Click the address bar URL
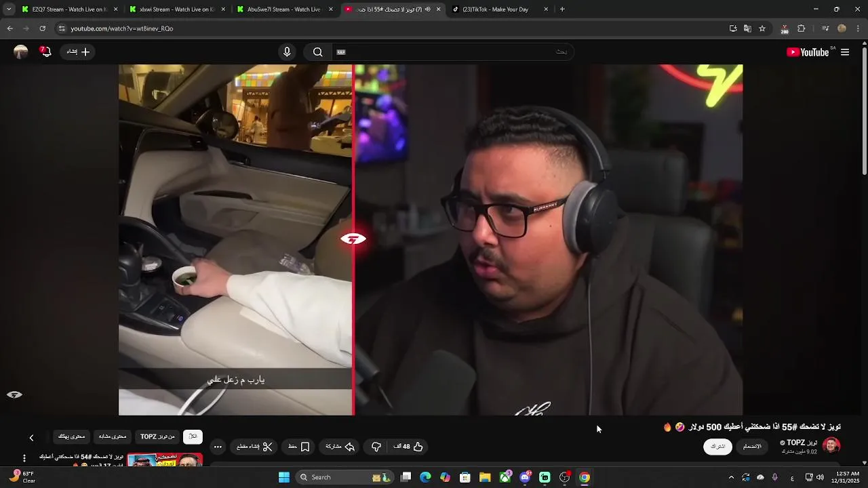 pos(122,28)
